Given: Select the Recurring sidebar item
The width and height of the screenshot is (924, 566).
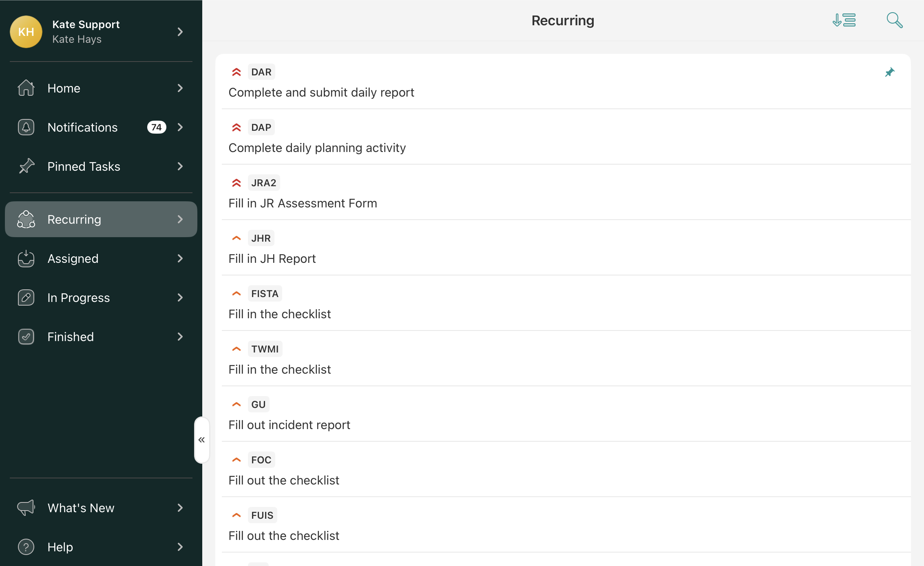Looking at the screenshot, I should tap(74, 219).
